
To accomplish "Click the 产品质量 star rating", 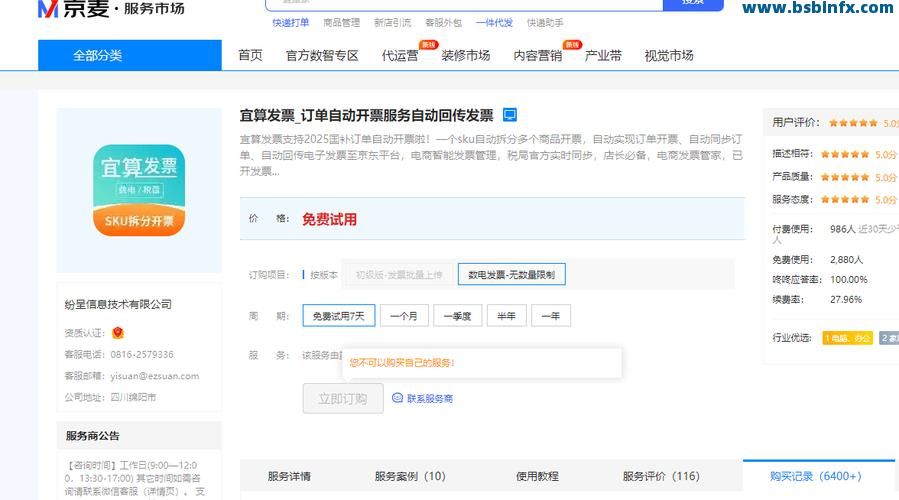I will pyautogui.click(x=845, y=177).
